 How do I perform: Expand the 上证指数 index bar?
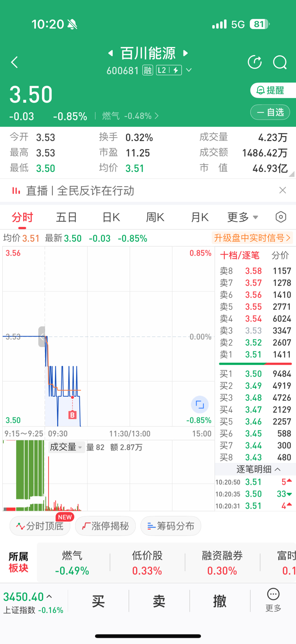33,603
